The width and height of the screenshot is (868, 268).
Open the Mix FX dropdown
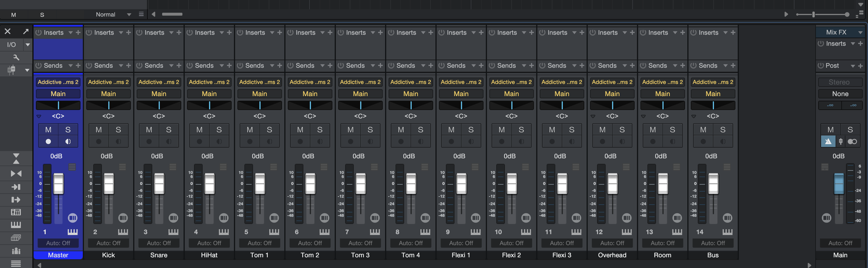[860, 32]
